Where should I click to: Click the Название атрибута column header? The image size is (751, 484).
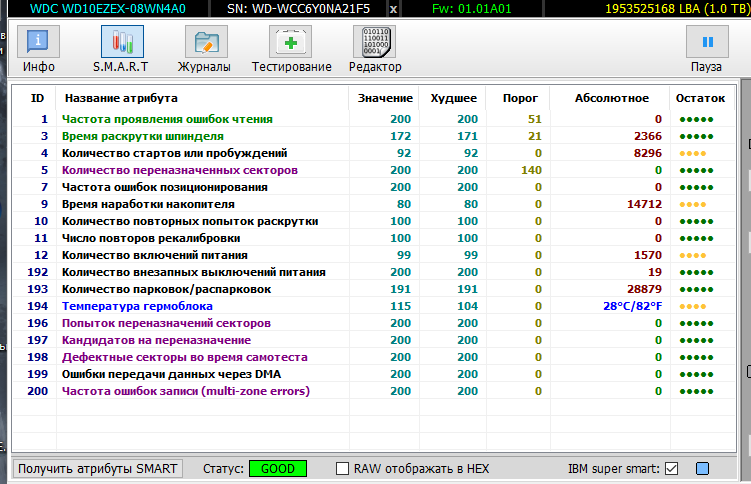pos(121,98)
